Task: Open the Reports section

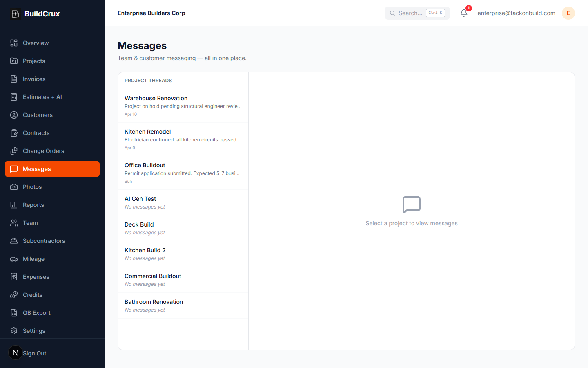Action: [52, 205]
